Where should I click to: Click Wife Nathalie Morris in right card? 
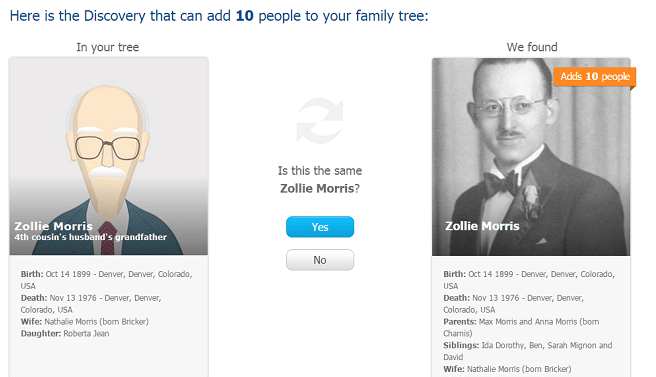[507, 369]
